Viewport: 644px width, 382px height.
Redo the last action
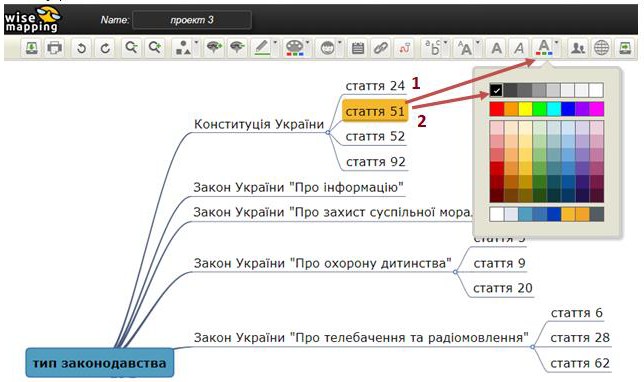click(x=105, y=48)
